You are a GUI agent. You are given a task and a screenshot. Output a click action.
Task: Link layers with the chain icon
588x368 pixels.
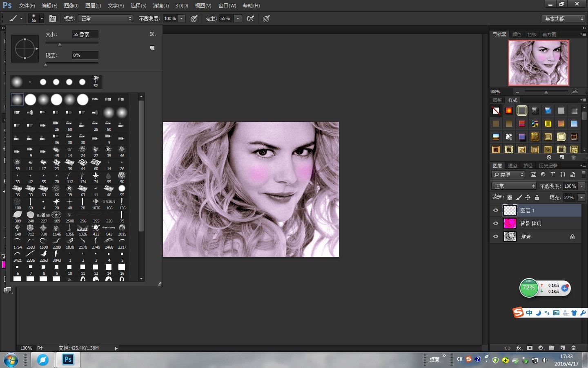click(508, 348)
